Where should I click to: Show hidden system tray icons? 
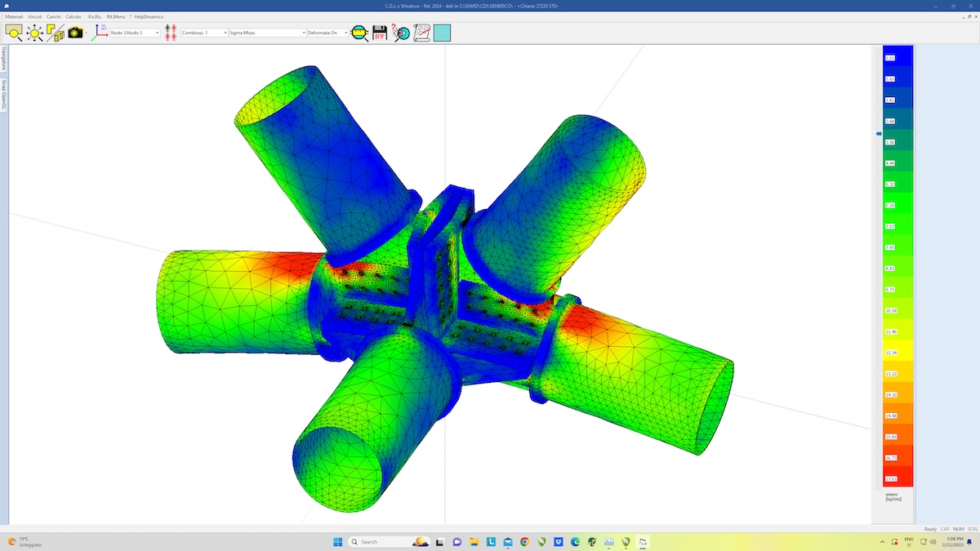click(882, 542)
